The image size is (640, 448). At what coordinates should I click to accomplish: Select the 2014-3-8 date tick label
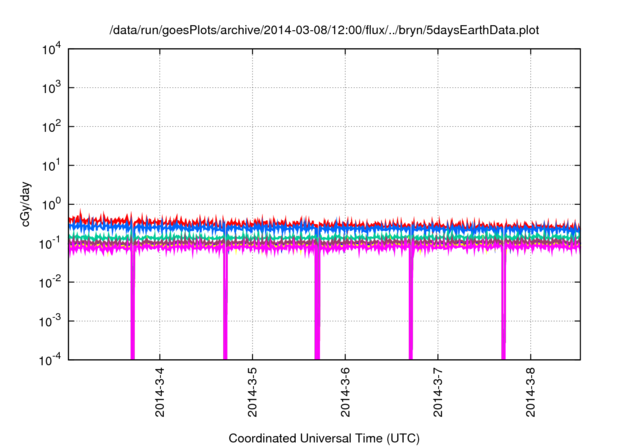(531, 392)
